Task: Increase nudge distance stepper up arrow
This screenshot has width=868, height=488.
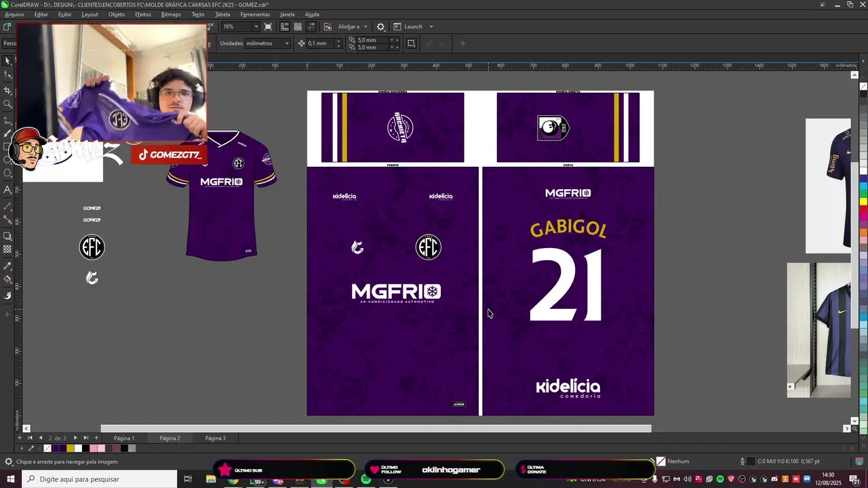Action: click(338, 41)
